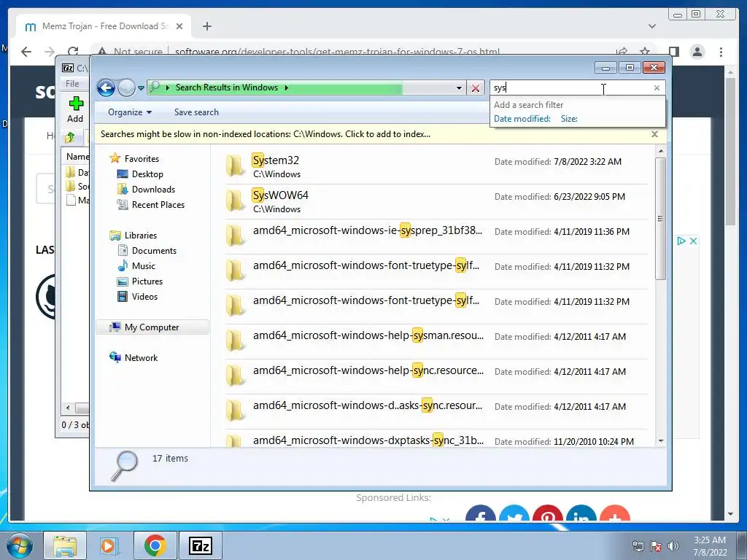Open Downloads in the navigation pane
Image resolution: width=747 pixels, height=560 pixels.
pos(153,190)
